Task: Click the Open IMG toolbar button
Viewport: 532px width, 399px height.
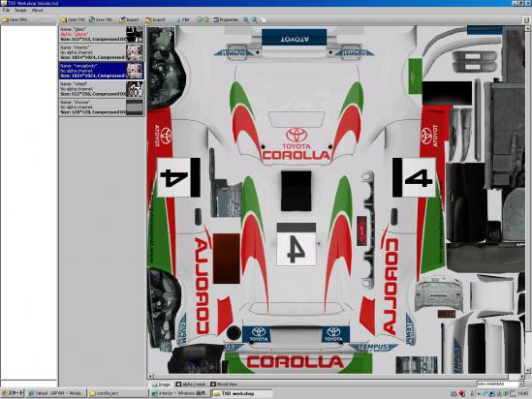Action: pos(15,20)
